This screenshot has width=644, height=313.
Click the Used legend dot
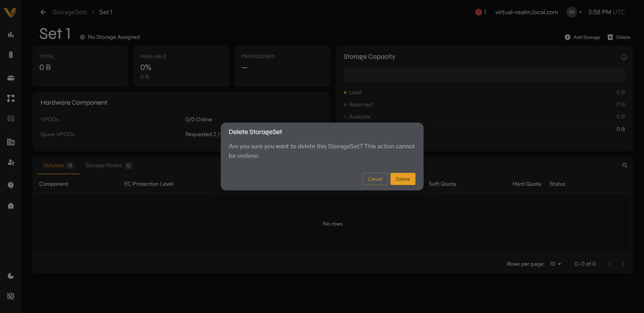tap(345, 93)
